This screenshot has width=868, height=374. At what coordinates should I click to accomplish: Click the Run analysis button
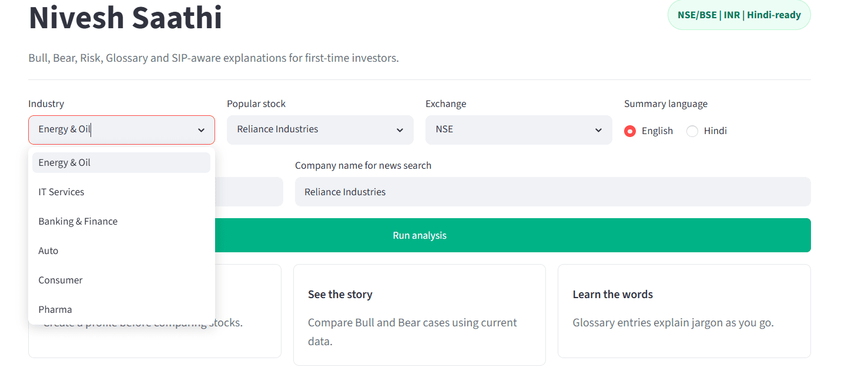[420, 235]
